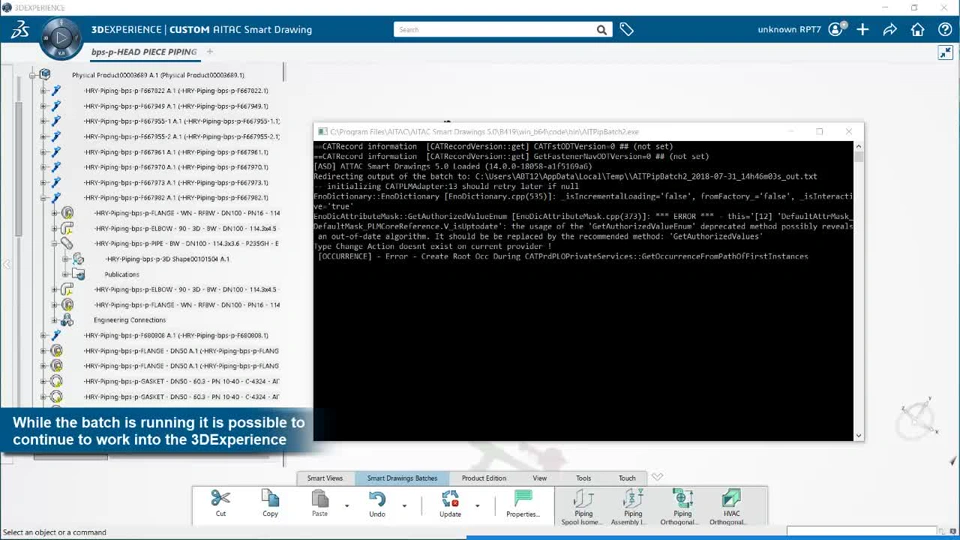Image resolution: width=960 pixels, height=540 pixels.
Task: Select the Publications node icon
Action: [78, 274]
